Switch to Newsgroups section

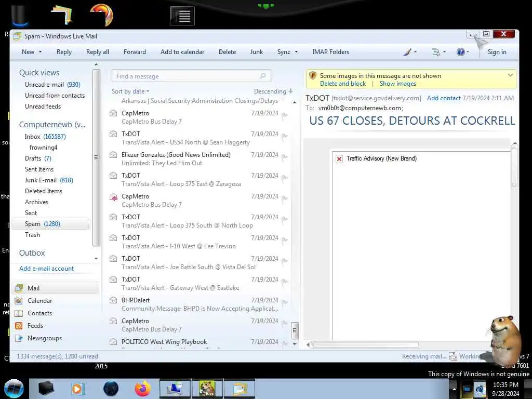[x=45, y=338]
